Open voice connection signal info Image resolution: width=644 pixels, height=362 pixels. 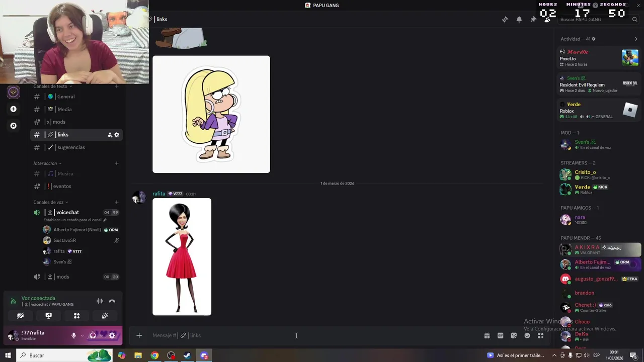(x=14, y=301)
